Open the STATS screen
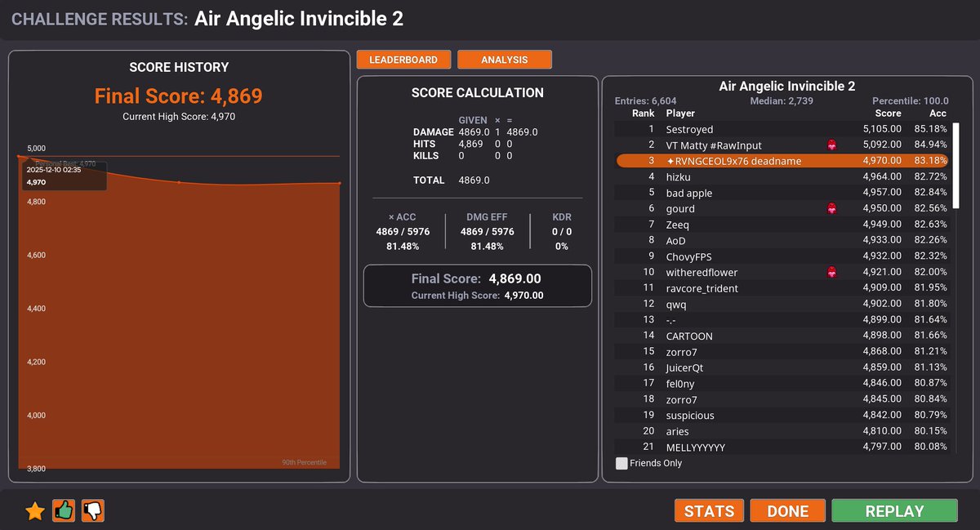Image resolution: width=980 pixels, height=530 pixels. 709,511
